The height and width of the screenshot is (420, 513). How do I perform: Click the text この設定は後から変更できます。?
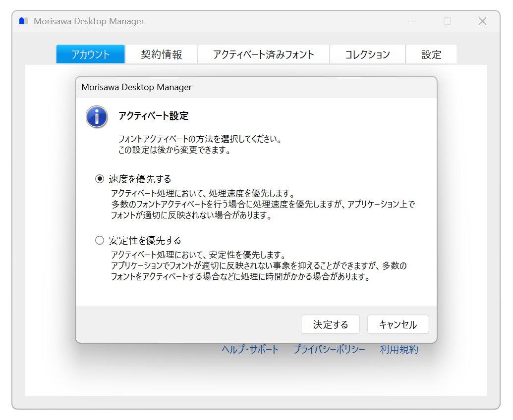(x=175, y=150)
